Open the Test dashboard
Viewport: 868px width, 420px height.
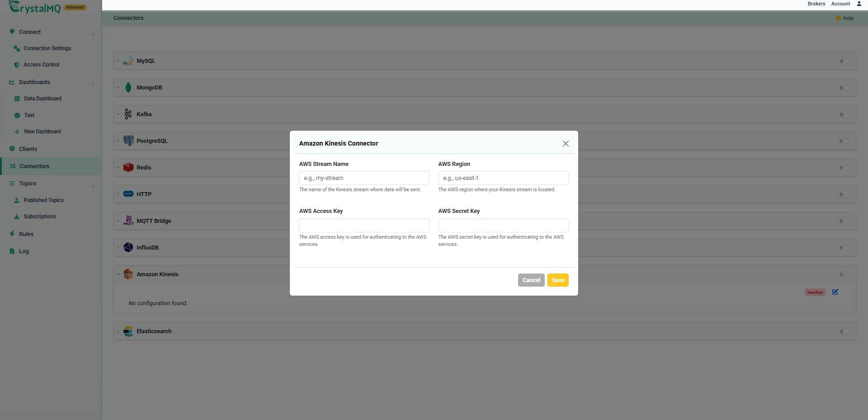[29, 115]
